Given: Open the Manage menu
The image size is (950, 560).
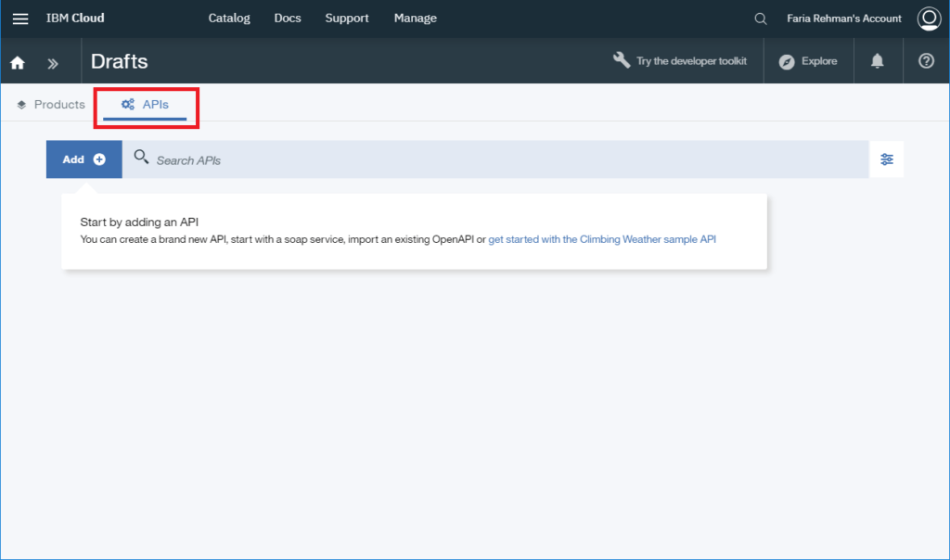Looking at the screenshot, I should [x=415, y=18].
